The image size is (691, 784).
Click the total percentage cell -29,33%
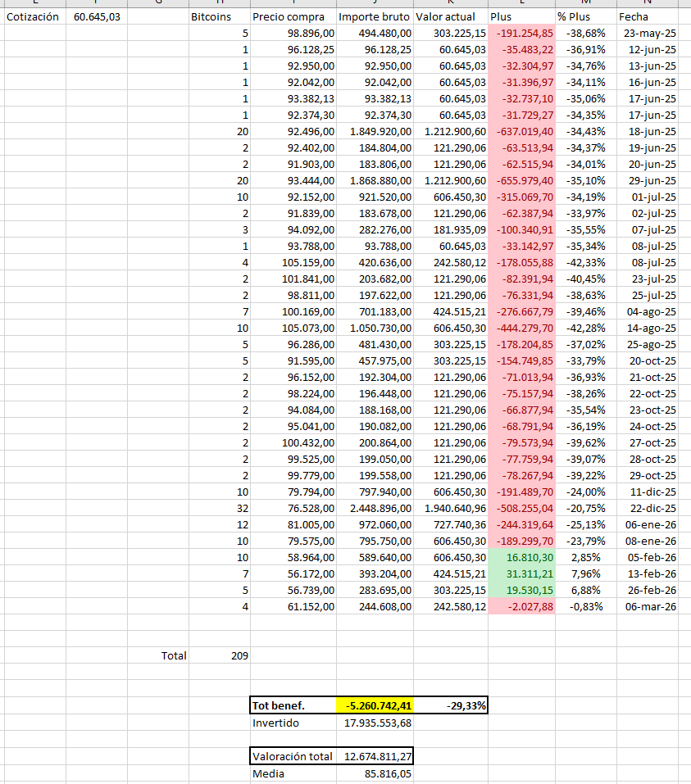pyautogui.click(x=450, y=705)
